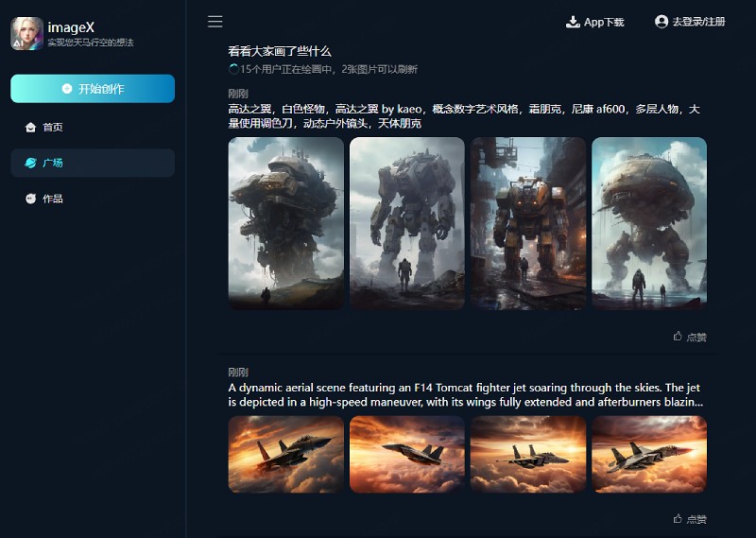Screen dimensions: 756x538
Task: Click the 首页 home icon
Action: pyautogui.click(x=31, y=128)
